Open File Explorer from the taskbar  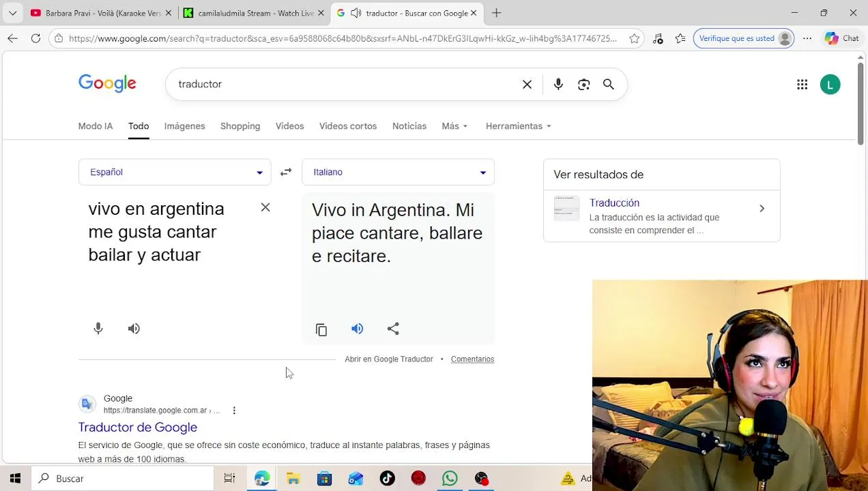[293, 479]
